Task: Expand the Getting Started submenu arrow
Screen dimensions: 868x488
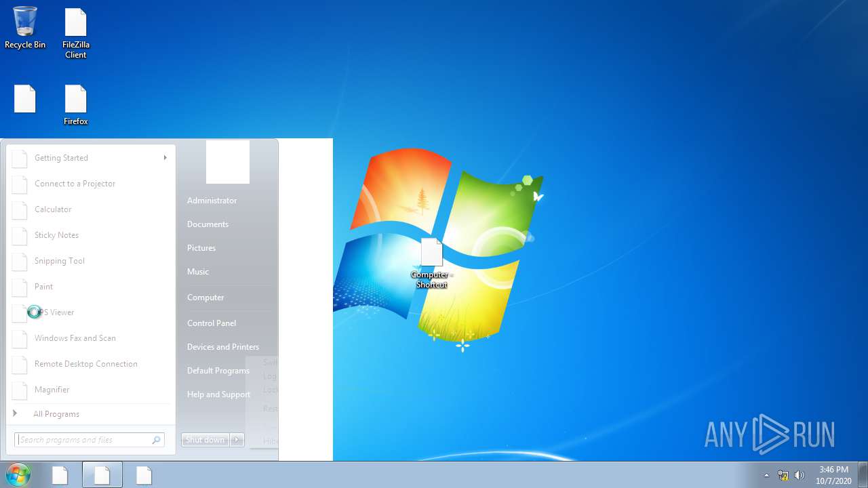Action: click(165, 158)
